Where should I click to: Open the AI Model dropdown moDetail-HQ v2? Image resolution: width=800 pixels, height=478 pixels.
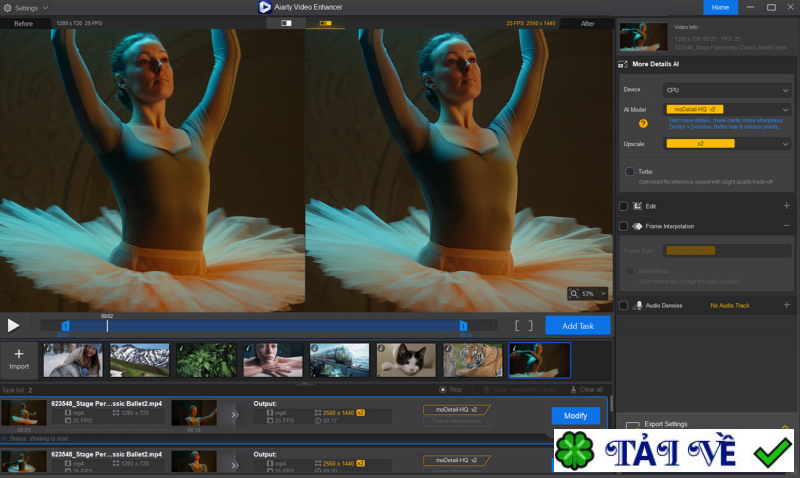pyautogui.click(x=727, y=108)
